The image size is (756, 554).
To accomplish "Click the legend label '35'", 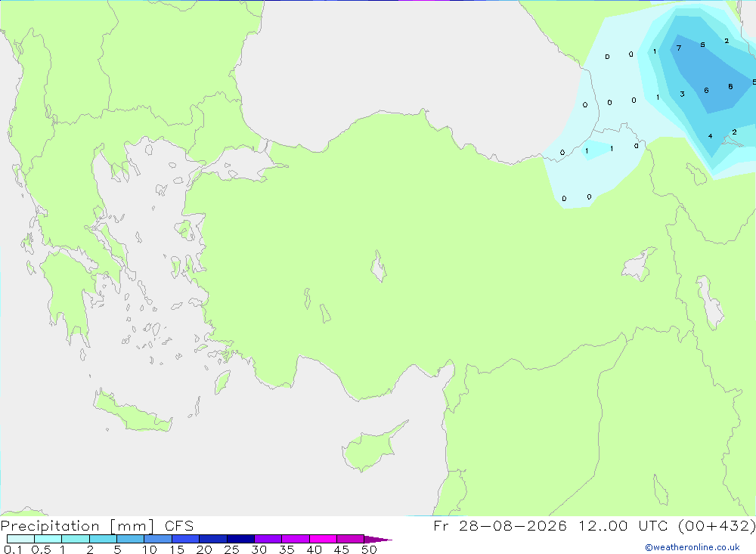I will tap(287, 549).
